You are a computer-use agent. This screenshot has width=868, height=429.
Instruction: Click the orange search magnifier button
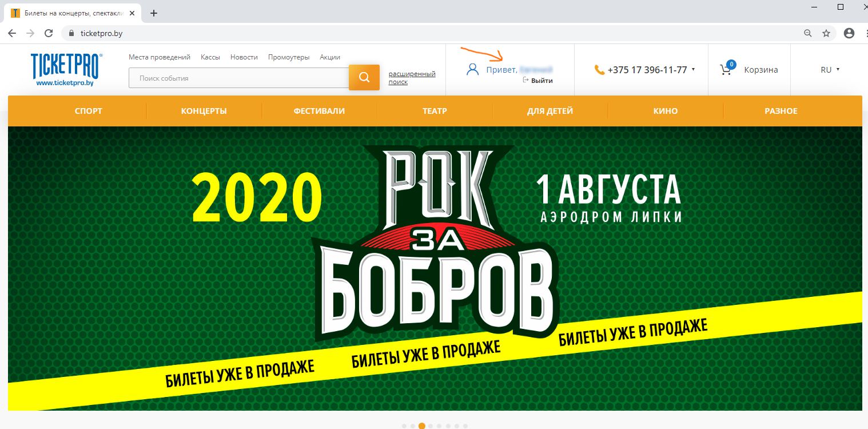click(x=364, y=77)
